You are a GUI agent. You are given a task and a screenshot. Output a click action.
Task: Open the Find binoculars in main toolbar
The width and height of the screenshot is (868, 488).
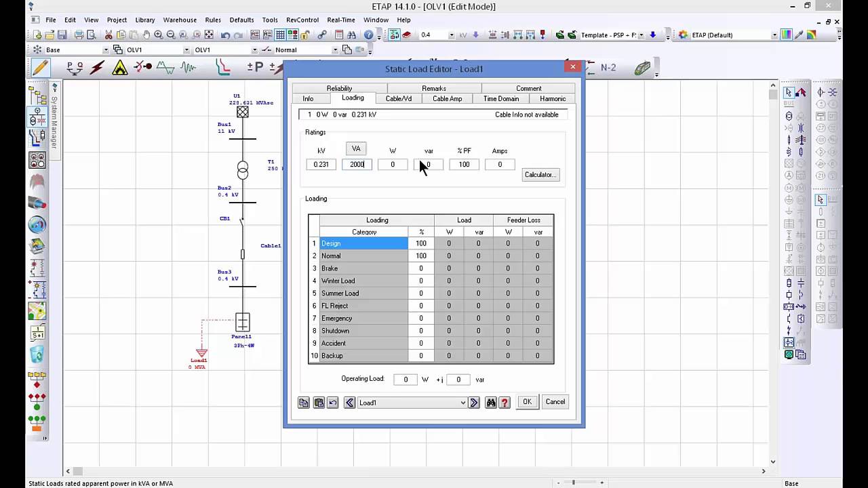click(352, 35)
